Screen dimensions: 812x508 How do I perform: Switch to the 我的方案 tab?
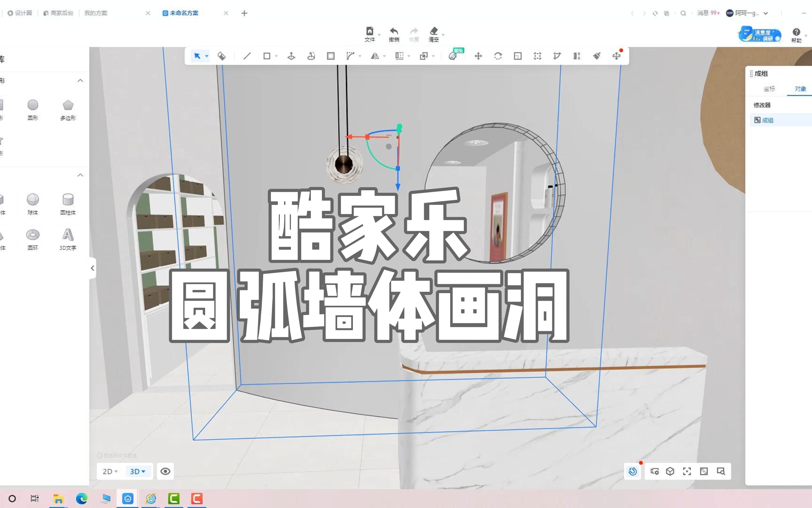96,13
